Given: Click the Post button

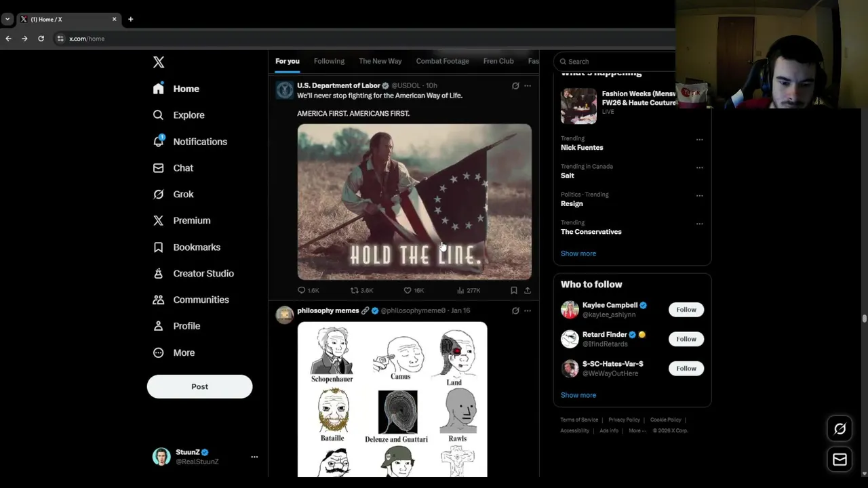Looking at the screenshot, I should tap(199, 386).
